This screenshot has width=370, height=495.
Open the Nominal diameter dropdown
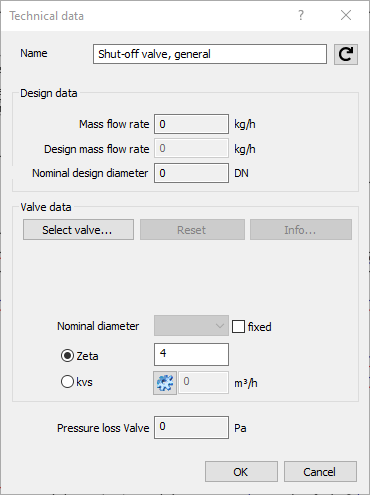191,326
